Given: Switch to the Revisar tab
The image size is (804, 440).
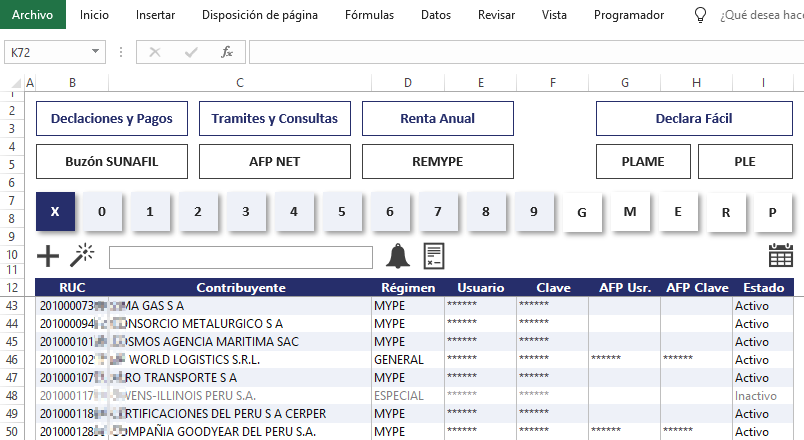Looking at the screenshot, I should 496,15.
